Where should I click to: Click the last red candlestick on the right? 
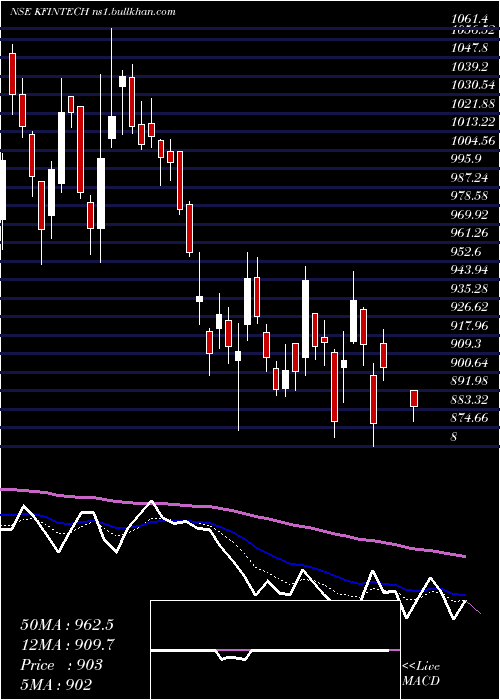[x=414, y=399]
